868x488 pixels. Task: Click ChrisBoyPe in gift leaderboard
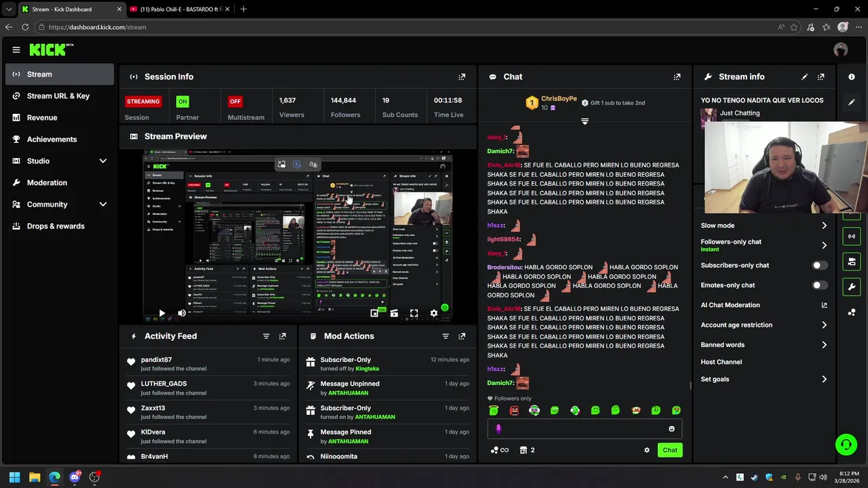tap(559, 99)
